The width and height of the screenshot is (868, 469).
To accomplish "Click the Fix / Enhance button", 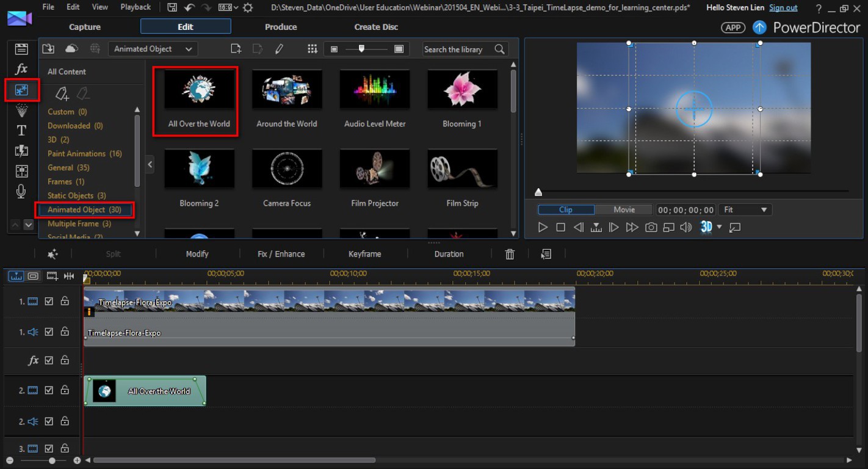I will point(281,254).
